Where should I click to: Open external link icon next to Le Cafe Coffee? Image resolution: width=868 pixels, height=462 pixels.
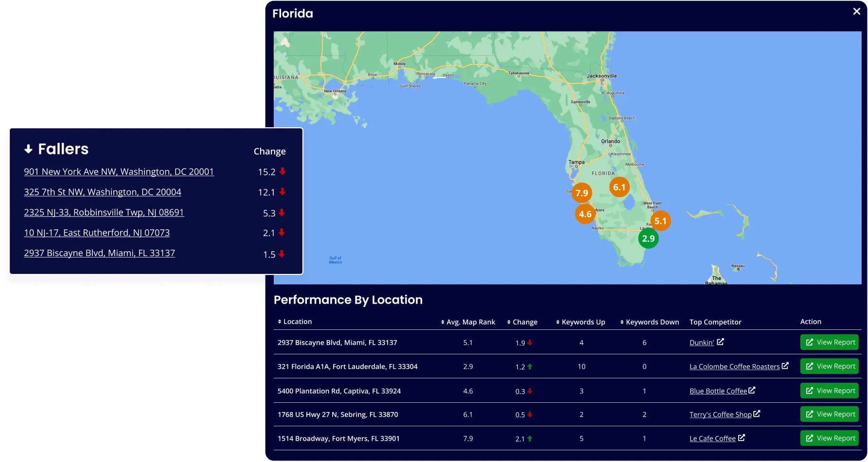coord(741,438)
